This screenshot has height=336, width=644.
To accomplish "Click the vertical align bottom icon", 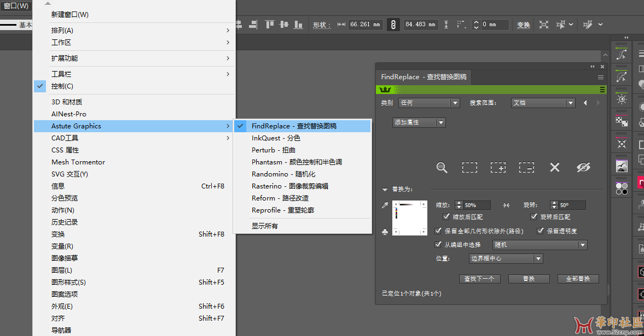I will tap(298, 25).
